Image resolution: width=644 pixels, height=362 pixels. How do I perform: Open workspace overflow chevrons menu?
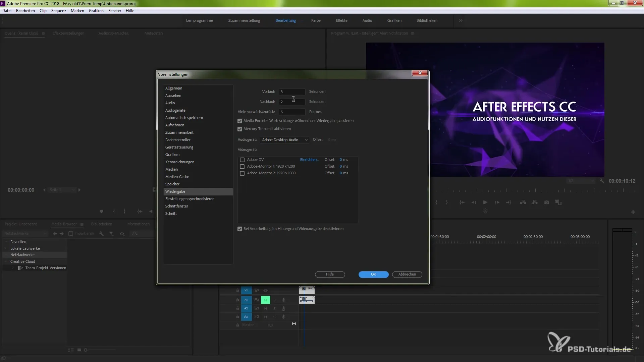click(461, 20)
